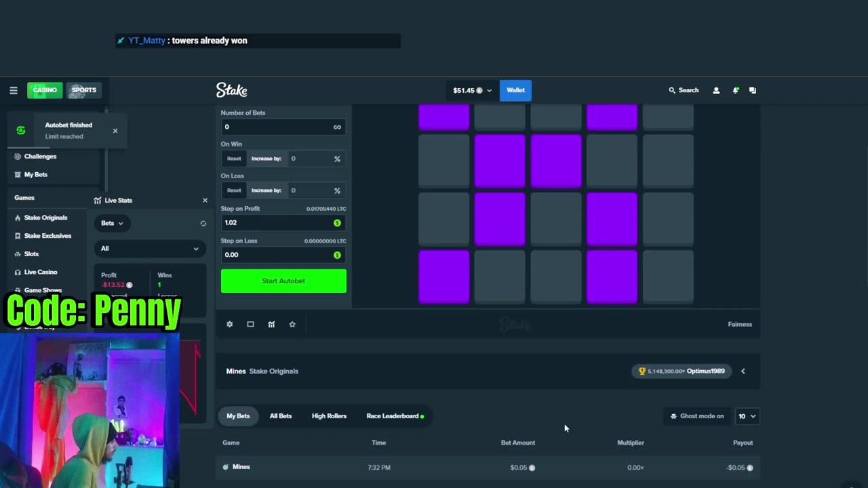Click the Bet Amount column header
Viewport: 868px width, 488px height.
coord(518,443)
